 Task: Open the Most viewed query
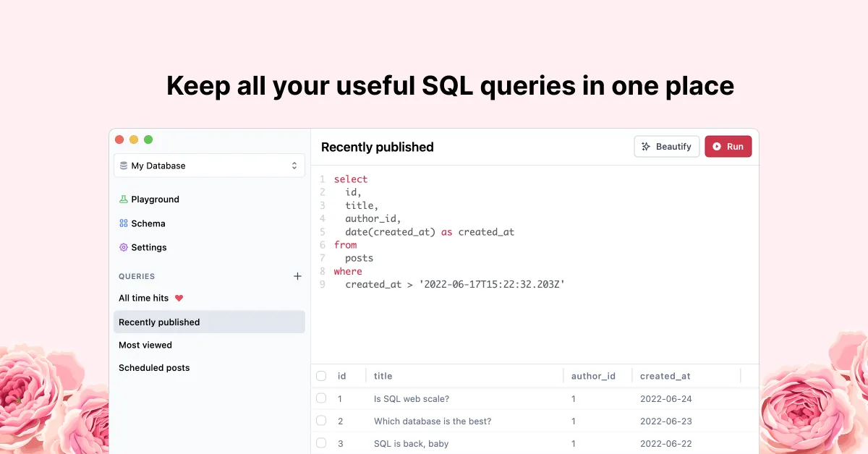click(145, 345)
